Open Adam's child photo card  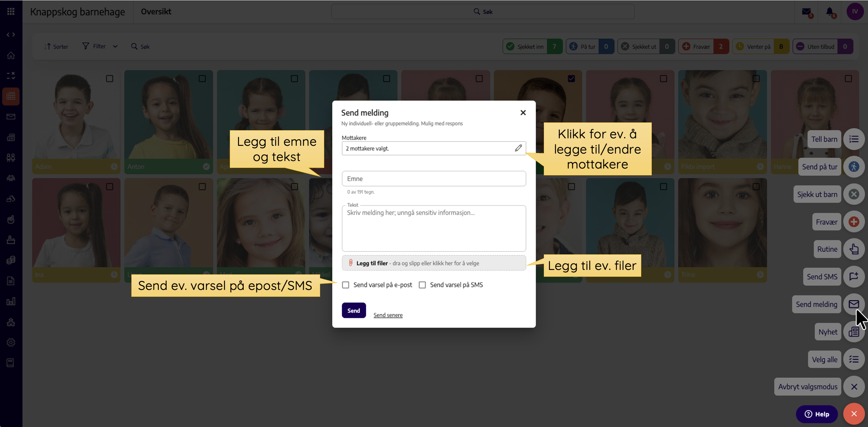click(x=76, y=122)
